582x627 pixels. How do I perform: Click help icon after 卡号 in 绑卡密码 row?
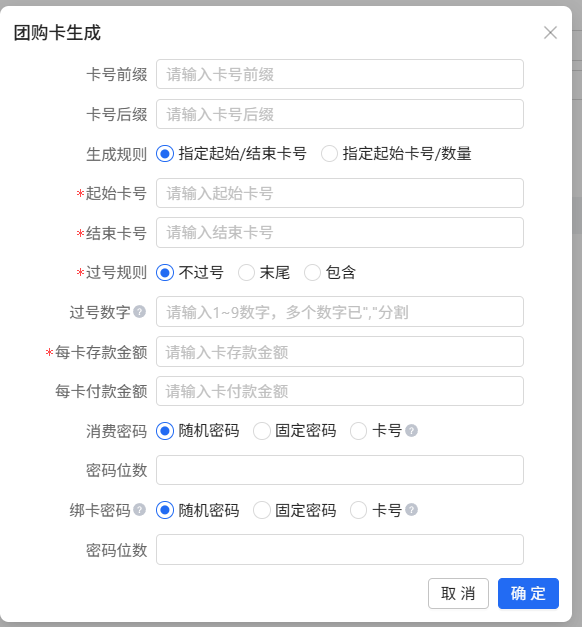click(412, 510)
